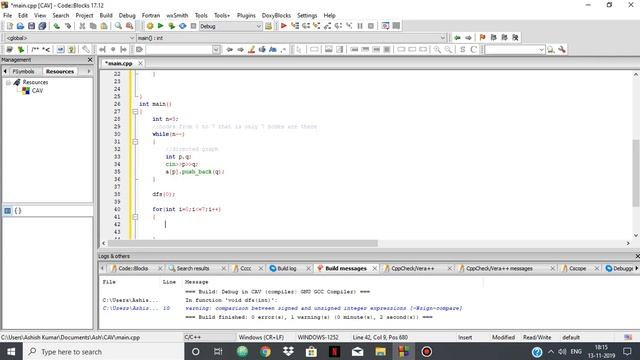Click the Build gear icon
The height and width of the screenshot is (360, 640).
tap(150, 26)
